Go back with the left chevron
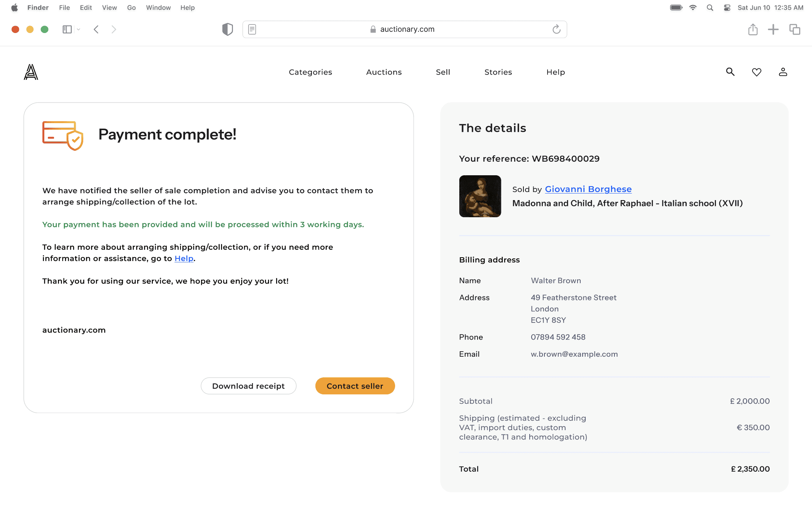 coord(96,30)
